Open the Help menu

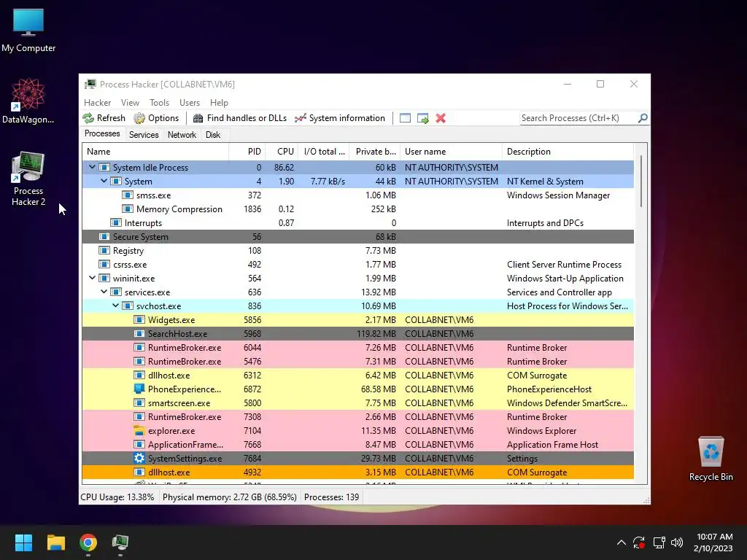coord(219,102)
